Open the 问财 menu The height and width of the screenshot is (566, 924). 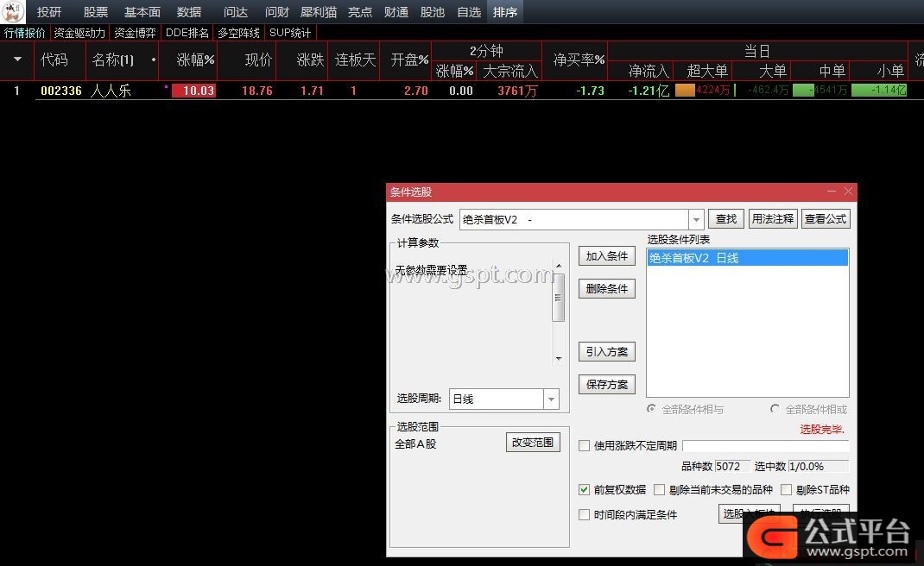tap(276, 12)
